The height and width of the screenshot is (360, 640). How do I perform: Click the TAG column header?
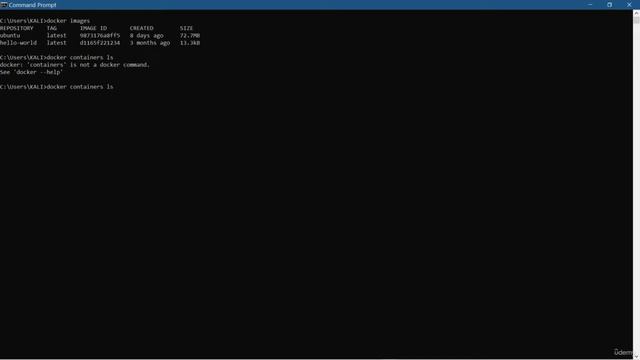tap(52, 28)
